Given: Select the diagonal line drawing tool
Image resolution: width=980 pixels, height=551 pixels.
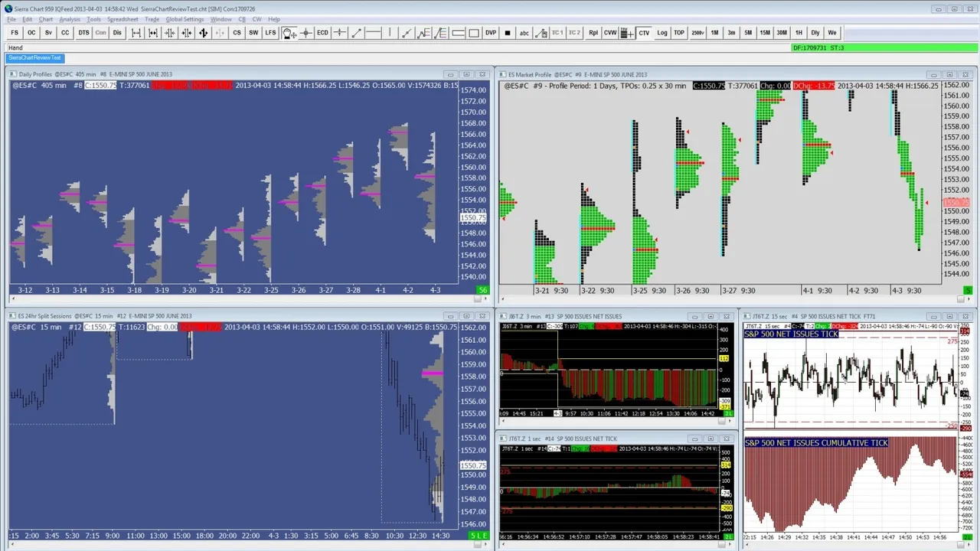Looking at the screenshot, I should [357, 33].
